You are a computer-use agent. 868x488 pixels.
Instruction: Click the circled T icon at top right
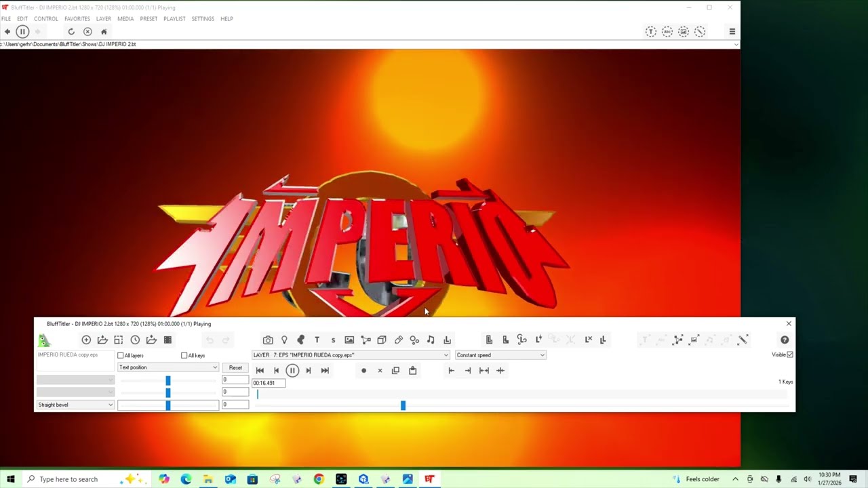pos(650,31)
